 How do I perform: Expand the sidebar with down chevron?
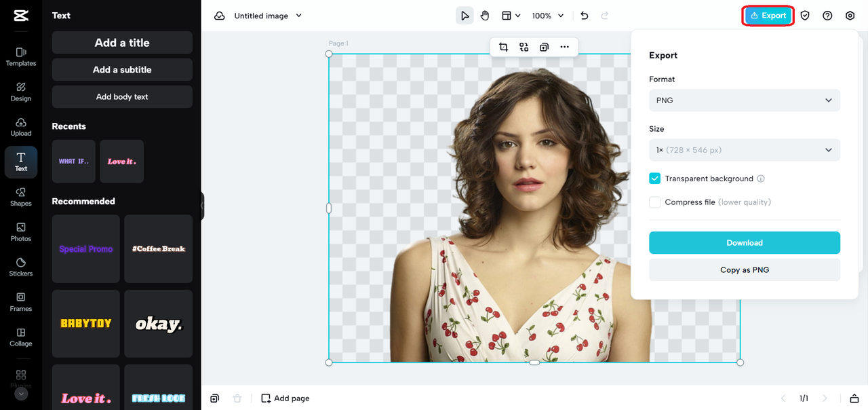(21, 394)
